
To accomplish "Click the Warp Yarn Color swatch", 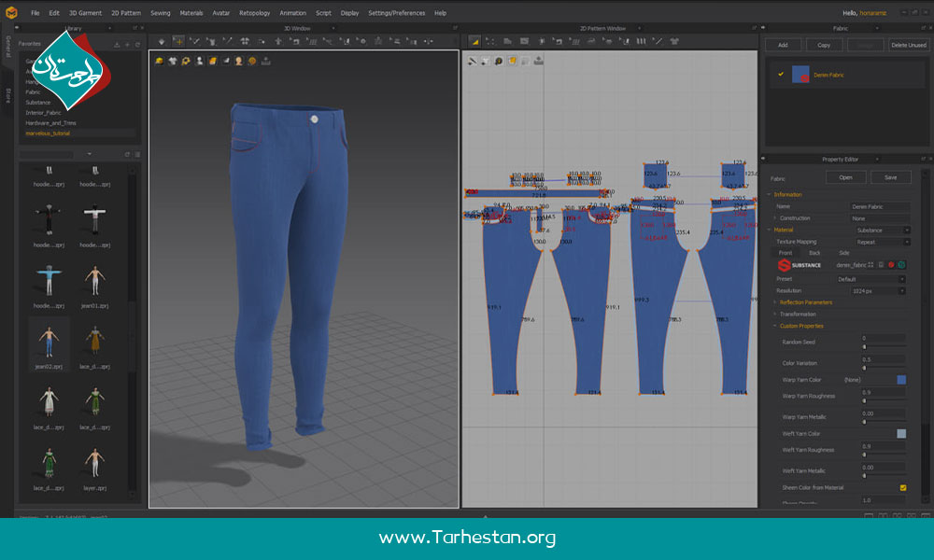I will coord(900,379).
